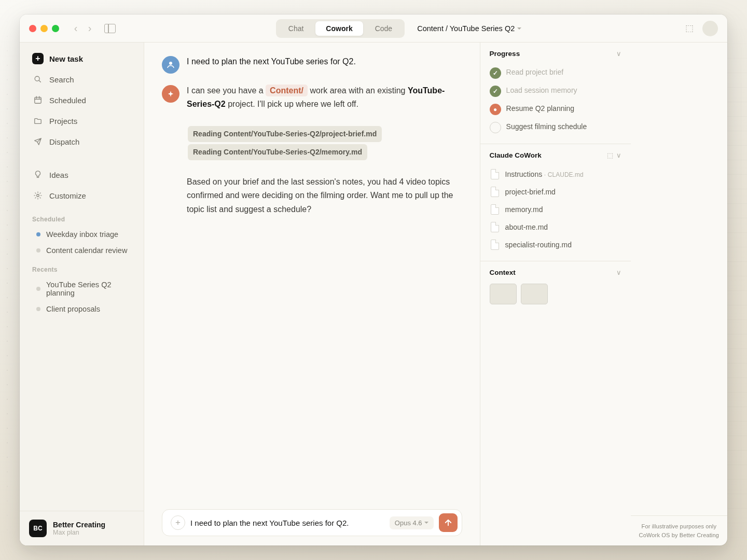Open memory.md from the Claude CoWork panel

(523, 209)
